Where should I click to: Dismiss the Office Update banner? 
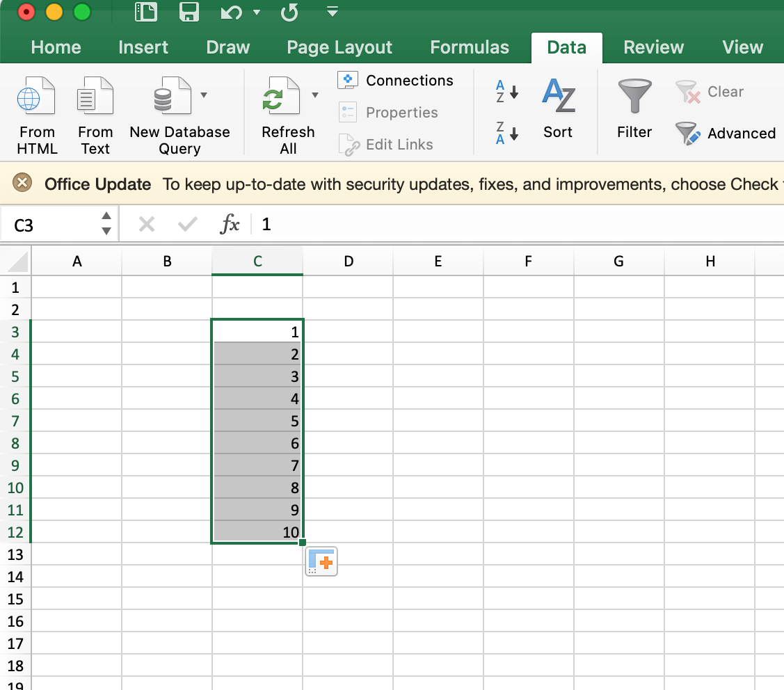pos(22,182)
